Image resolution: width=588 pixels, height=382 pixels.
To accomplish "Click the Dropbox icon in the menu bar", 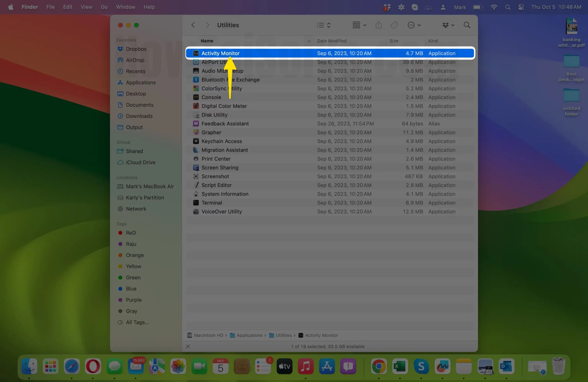I will (387, 7).
